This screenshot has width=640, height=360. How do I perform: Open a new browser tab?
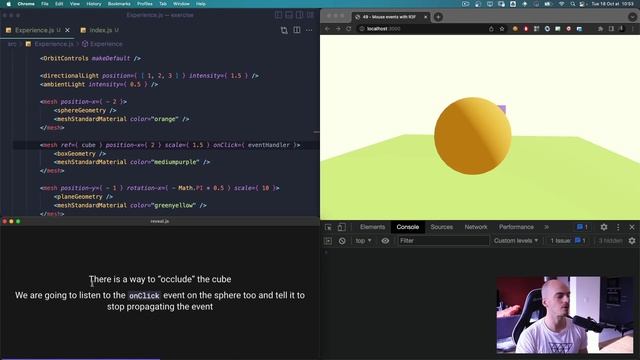pos(438,17)
